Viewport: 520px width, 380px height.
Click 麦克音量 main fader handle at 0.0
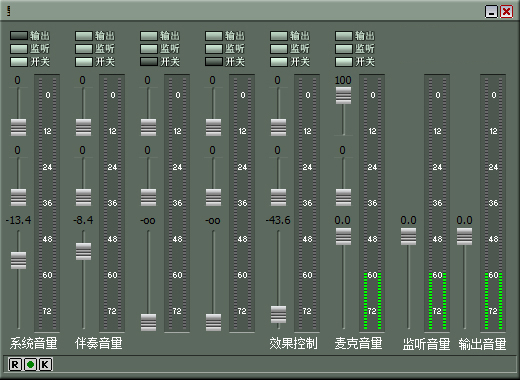coord(343,236)
